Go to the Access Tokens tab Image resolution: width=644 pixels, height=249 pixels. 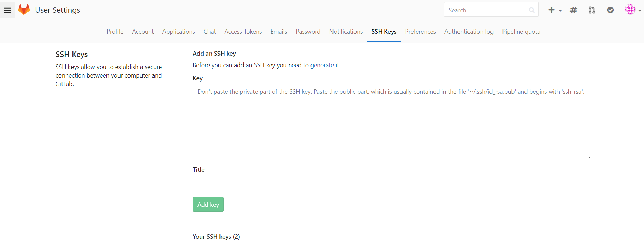[243, 32]
